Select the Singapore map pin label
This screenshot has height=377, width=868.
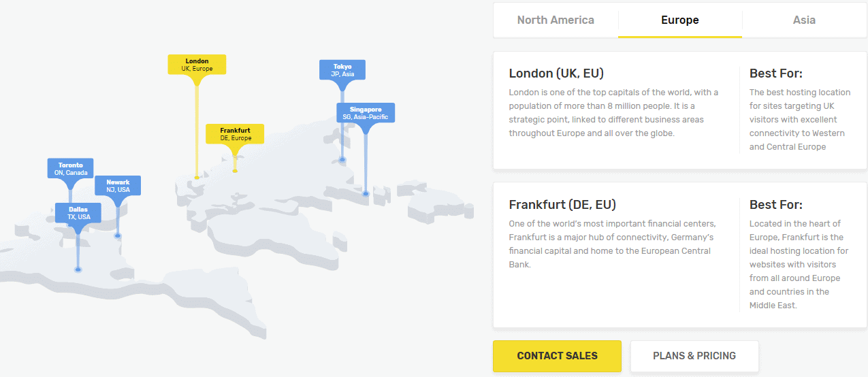(x=366, y=113)
